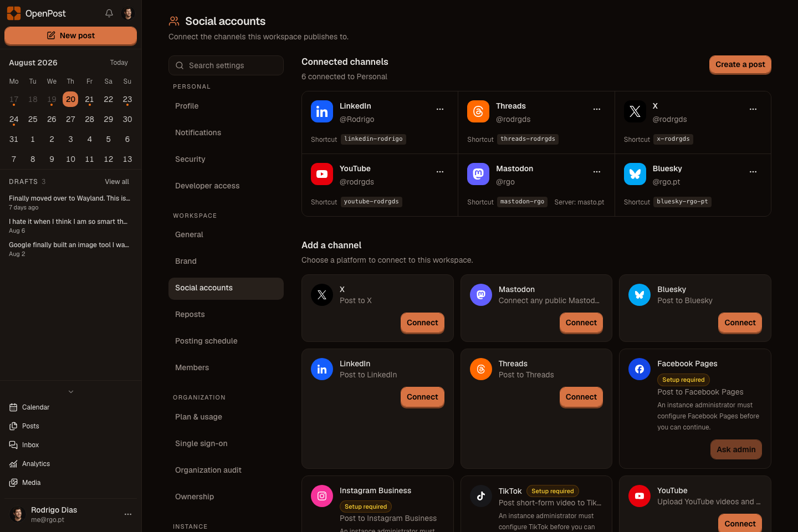798x532 pixels.
Task: Connect a new LinkedIn account
Action: coord(422,397)
